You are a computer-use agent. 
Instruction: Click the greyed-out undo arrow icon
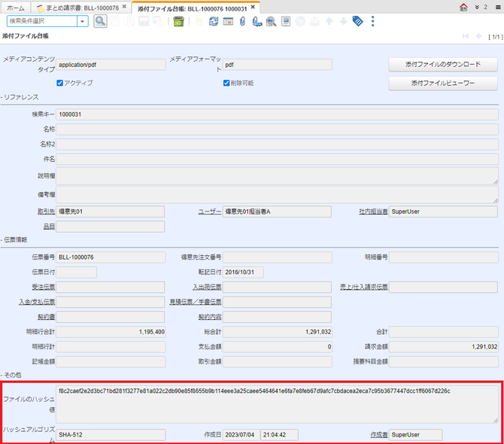199,21
